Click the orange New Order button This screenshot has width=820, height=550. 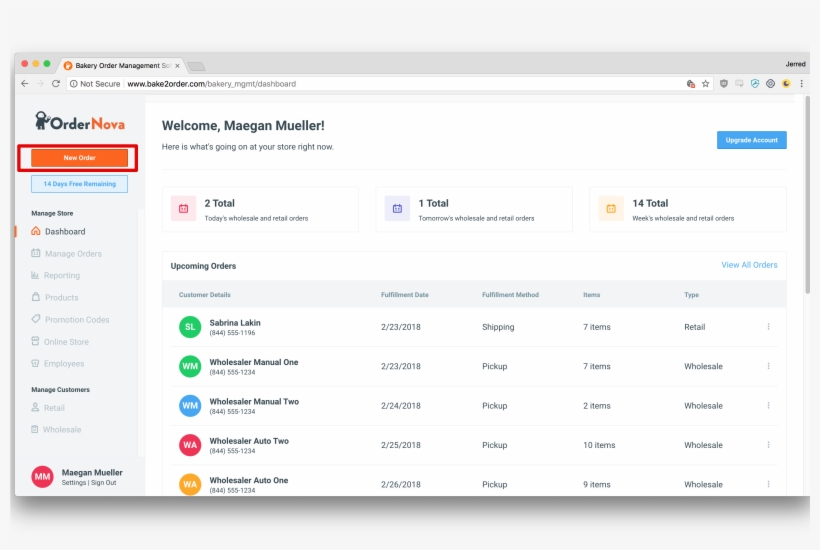coord(79,158)
